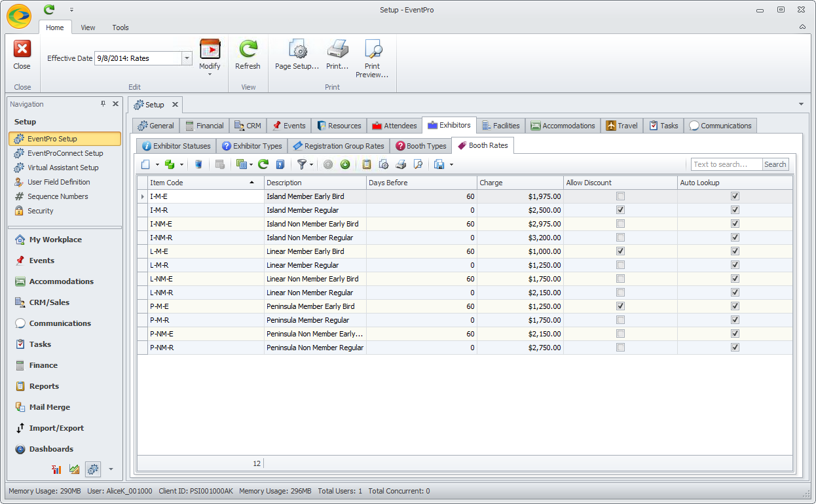
Task: Click the clipboard icon in grid toolbar
Action: [367, 164]
